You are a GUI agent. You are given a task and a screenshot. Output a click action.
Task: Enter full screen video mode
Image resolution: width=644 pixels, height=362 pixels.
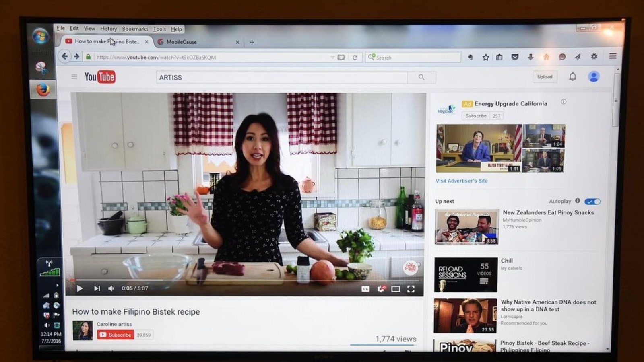coord(411,289)
